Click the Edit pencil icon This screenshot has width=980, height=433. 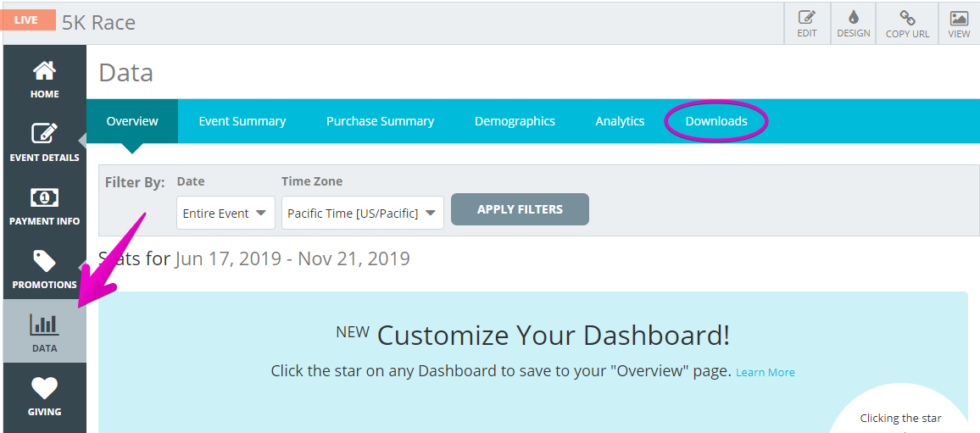click(x=807, y=18)
